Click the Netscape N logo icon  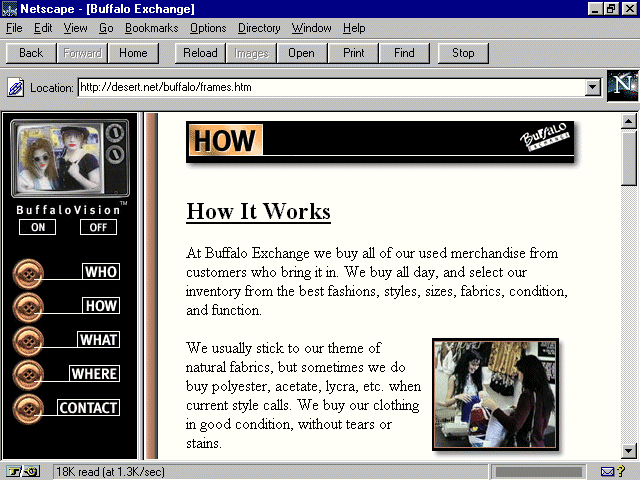623,87
